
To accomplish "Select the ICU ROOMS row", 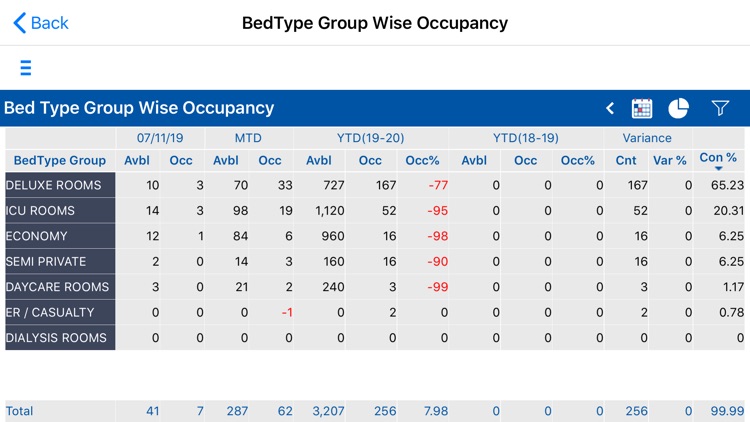I will [x=60, y=211].
